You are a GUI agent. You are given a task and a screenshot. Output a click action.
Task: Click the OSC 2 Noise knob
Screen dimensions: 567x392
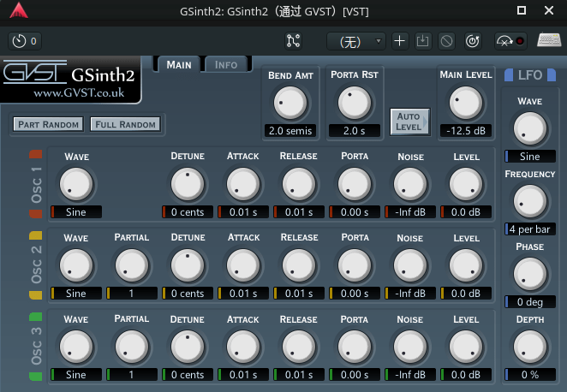410,265
